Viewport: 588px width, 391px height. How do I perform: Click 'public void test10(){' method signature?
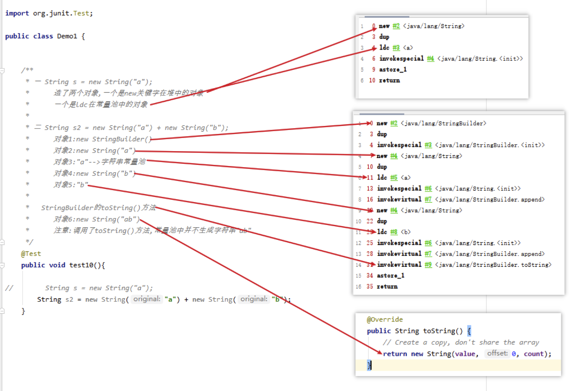point(63,265)
